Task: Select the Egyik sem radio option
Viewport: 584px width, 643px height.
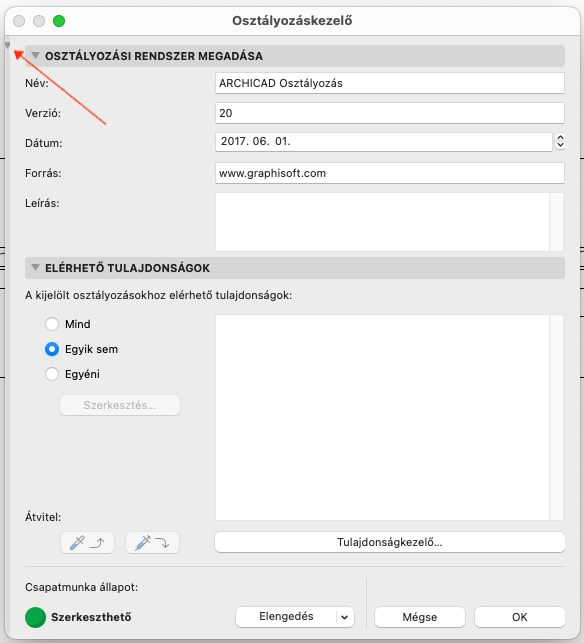Action: [x=52, y=349]
